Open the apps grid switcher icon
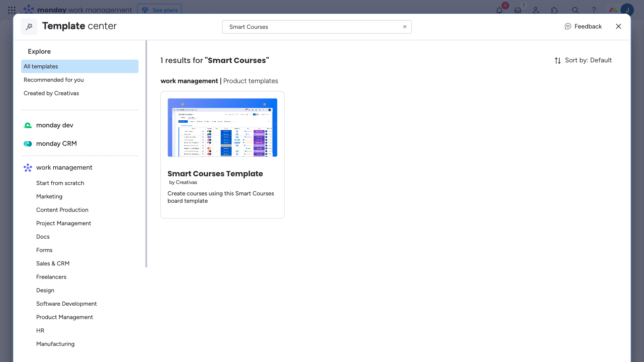The image size is (644, 362). click(12, 10)
